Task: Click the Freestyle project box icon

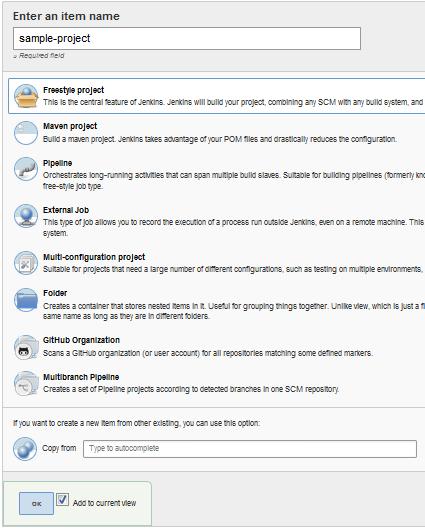Action: coord(26,96)
